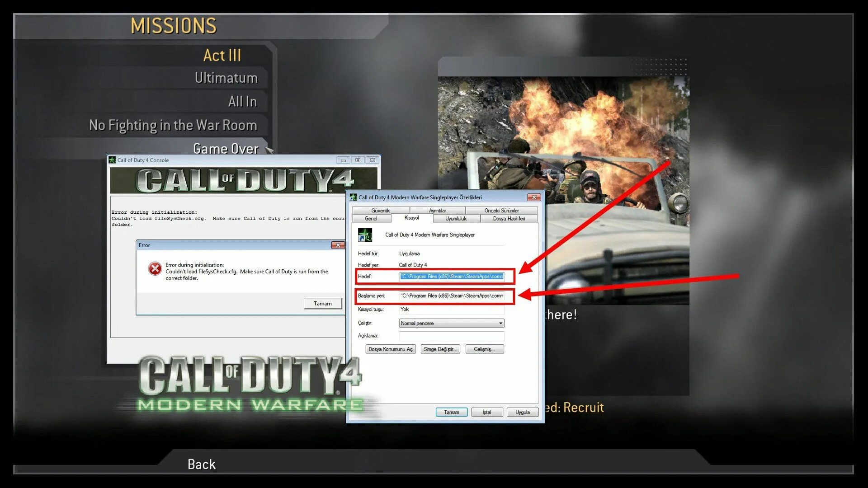Select the Game Over mission
The image size is (868, 488).
pyautogui.click(x=226, y=149)
